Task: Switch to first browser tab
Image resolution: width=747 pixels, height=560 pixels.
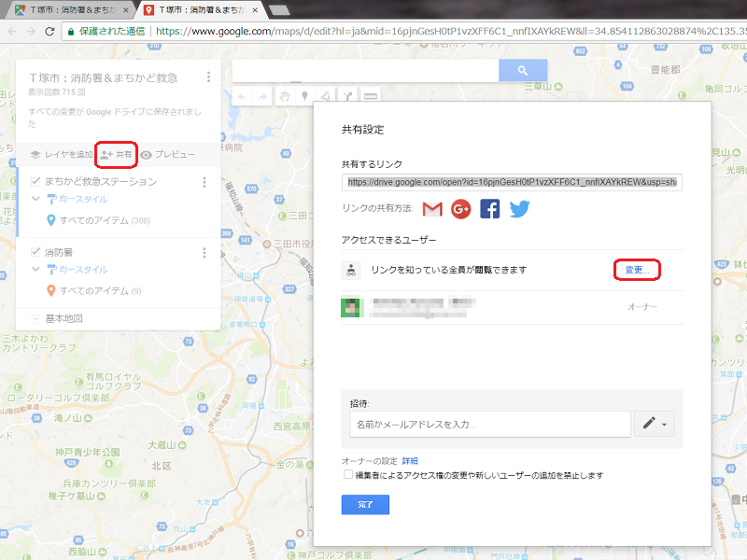Action: pyautogui.click(x=72, y=10)
